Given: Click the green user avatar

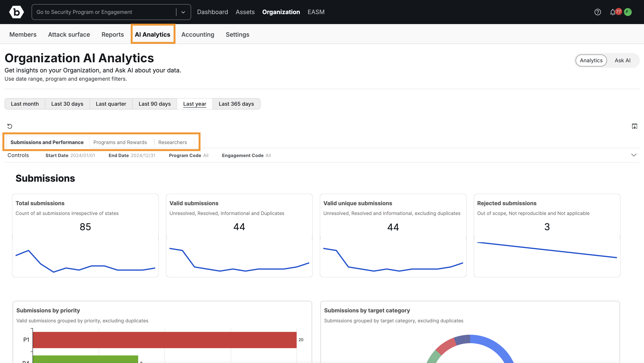Looking at the screenshot, I should click(x=628, y=12).
